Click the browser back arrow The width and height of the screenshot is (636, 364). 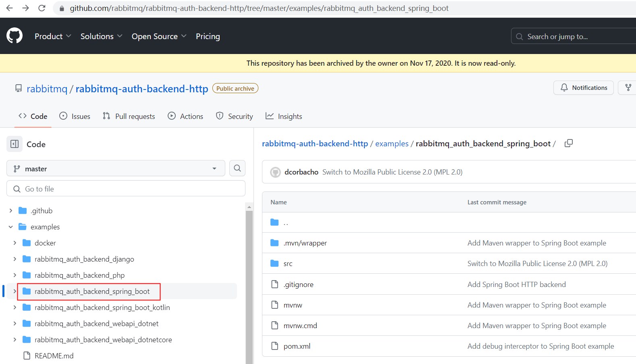coord(10,8)
